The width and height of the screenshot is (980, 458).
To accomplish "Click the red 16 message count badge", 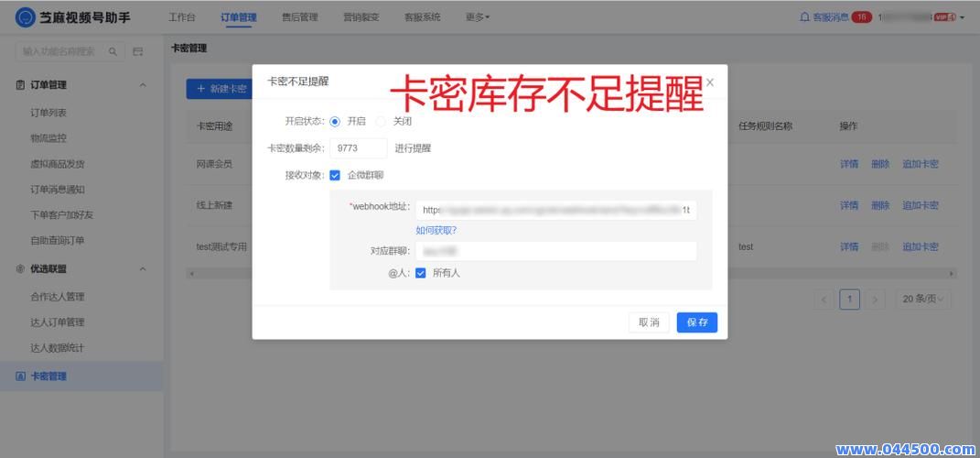I will click(x=861, y=17).
